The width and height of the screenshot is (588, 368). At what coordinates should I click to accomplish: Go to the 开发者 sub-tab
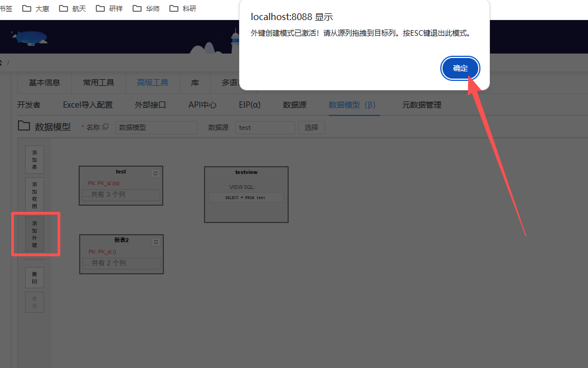29,105
